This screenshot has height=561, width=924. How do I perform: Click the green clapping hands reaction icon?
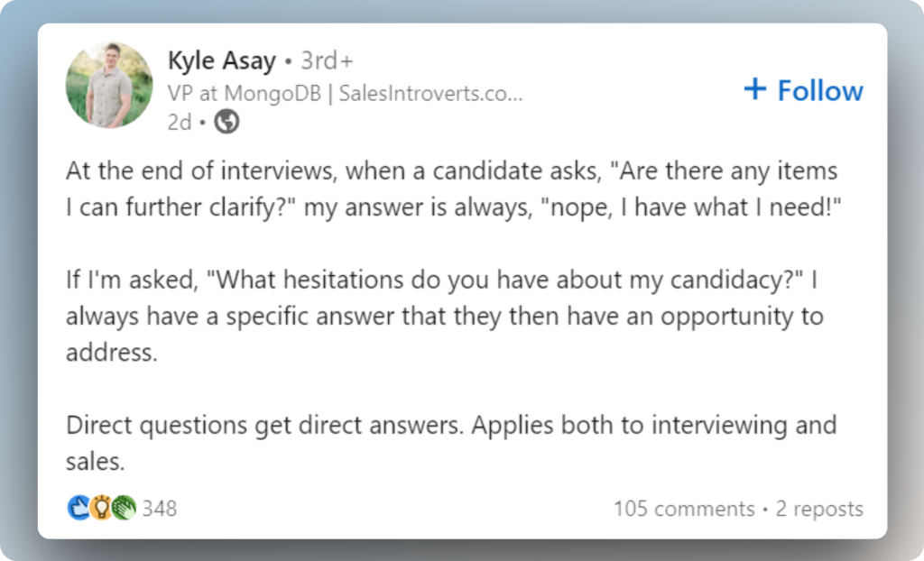point(124,509)
